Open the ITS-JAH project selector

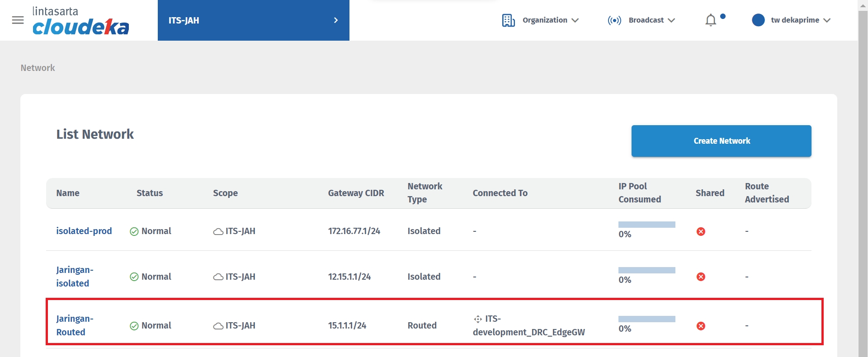[253, 20]
